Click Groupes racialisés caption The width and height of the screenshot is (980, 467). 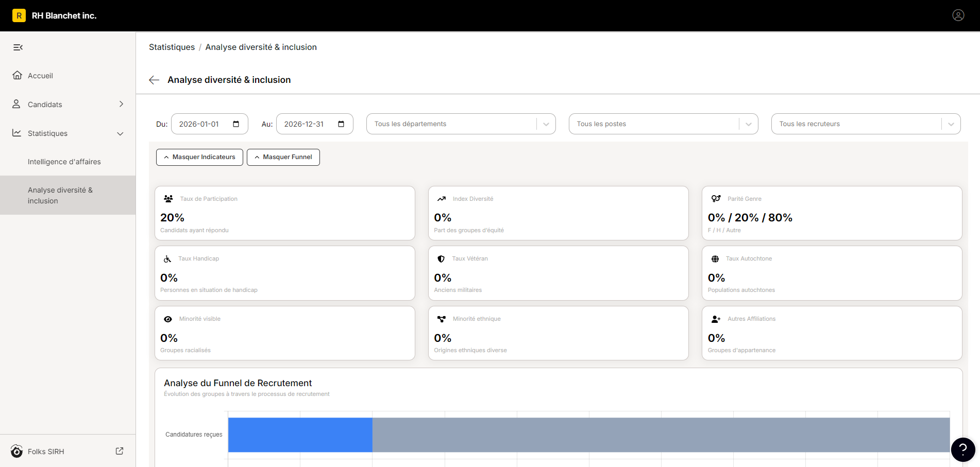pyautogui.click(x=185, y=350)
